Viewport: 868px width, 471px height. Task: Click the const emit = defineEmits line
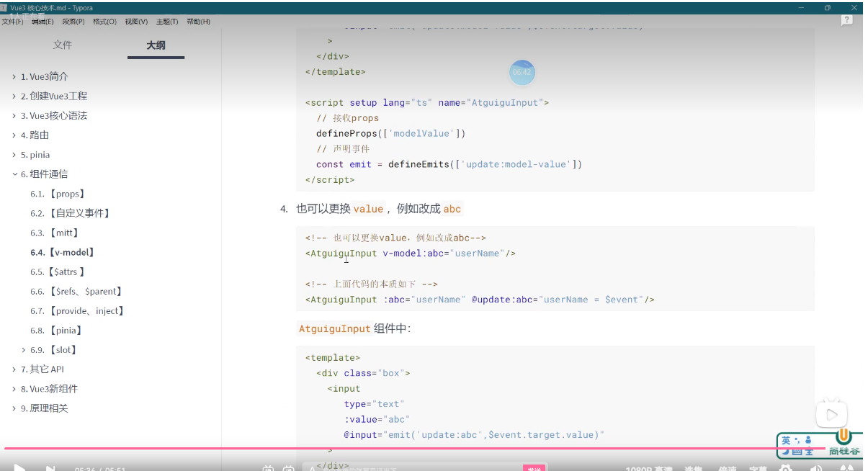449,164
